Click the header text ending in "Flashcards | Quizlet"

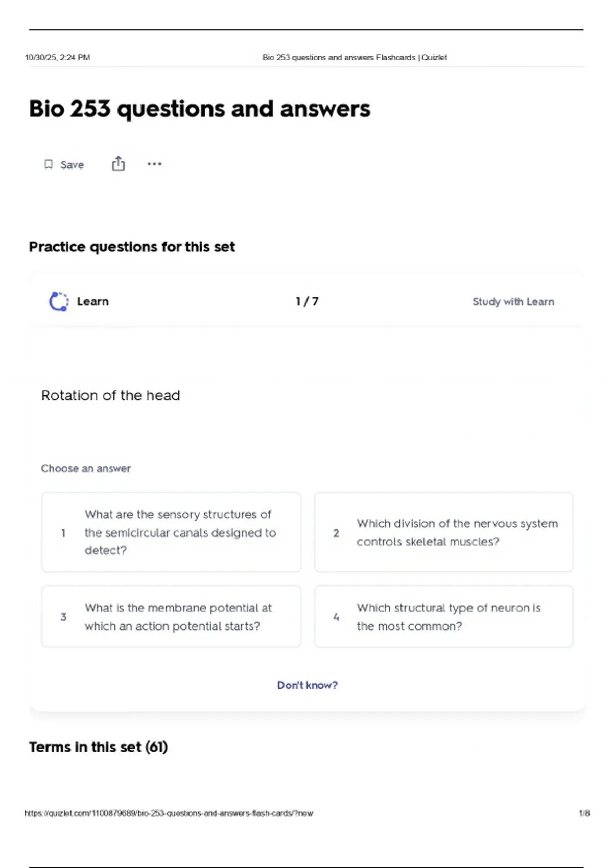tap(355, 57)
